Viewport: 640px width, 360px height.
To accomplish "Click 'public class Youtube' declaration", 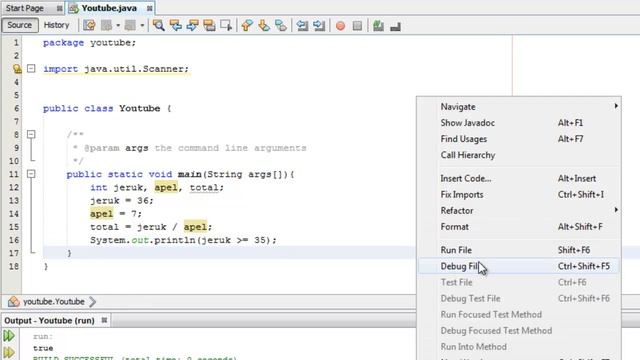I will [102, 109].
